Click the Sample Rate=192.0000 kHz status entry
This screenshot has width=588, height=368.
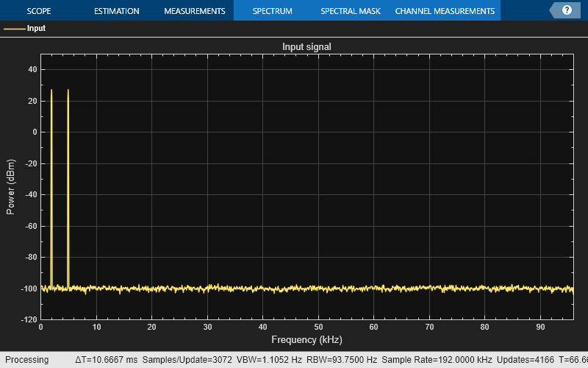tap(437, 359)
